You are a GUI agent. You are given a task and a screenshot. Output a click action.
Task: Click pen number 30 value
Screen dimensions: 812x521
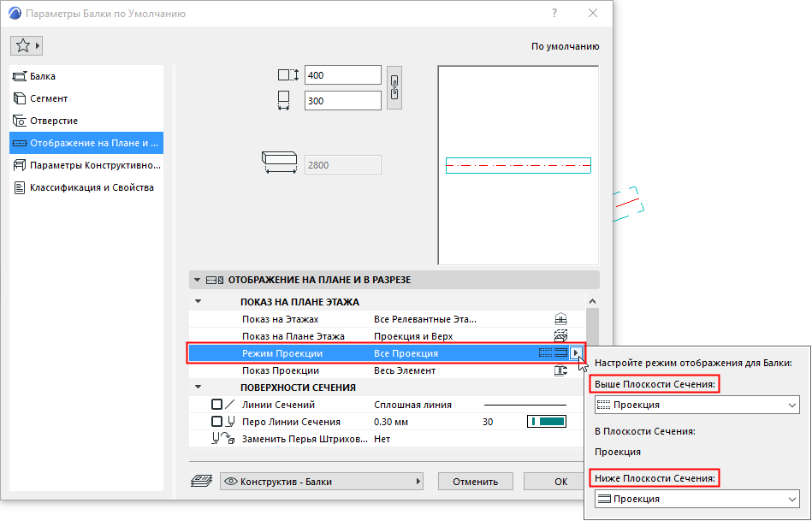click(488, 422)
